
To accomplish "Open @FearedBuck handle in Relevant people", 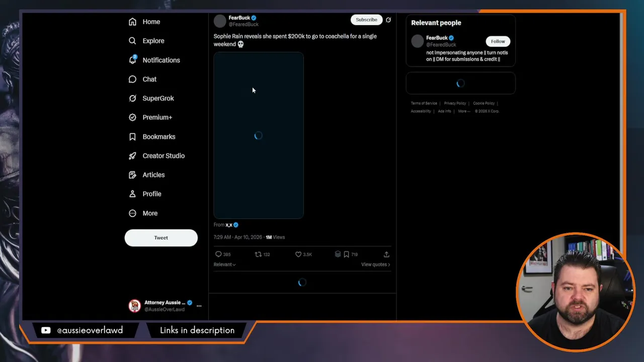I will (x=441, y=45).
